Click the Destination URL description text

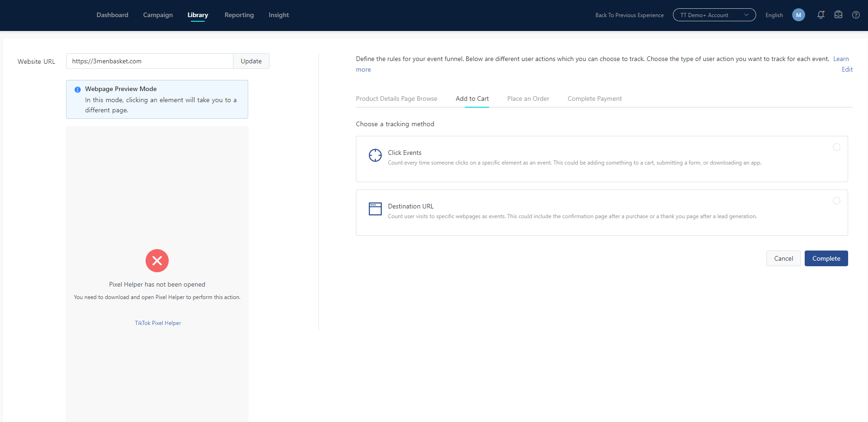point(572,216)
